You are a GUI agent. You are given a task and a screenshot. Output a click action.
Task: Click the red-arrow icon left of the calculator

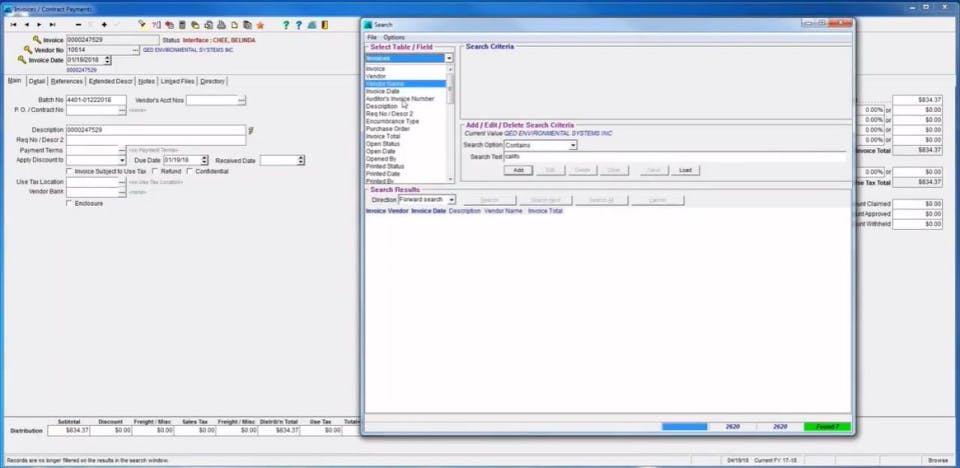(x=169, y=25)
